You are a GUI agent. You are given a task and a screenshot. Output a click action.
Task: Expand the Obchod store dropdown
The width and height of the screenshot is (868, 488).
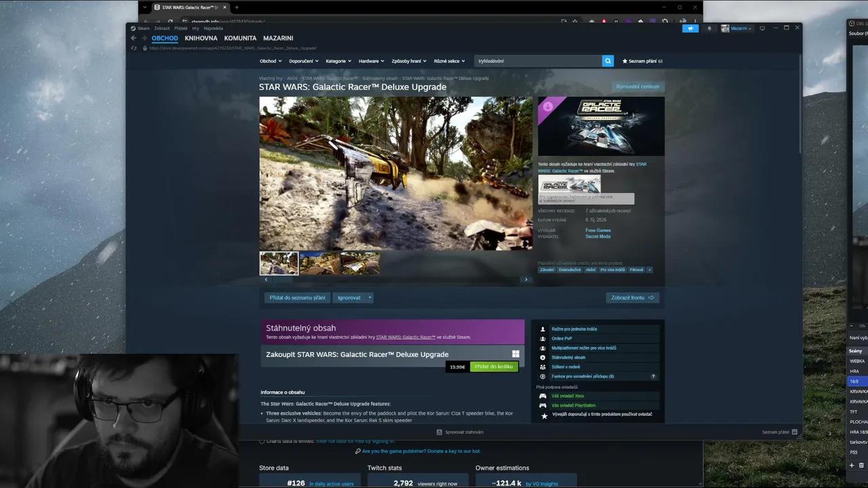coord(269,61)
